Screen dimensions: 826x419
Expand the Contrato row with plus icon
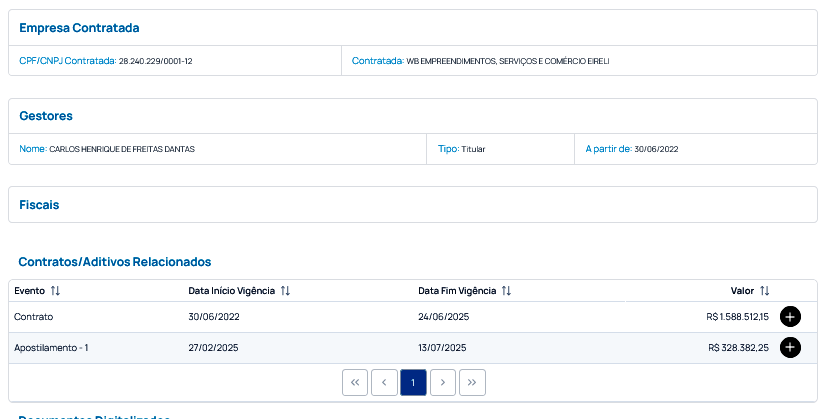tap(790, 317)
